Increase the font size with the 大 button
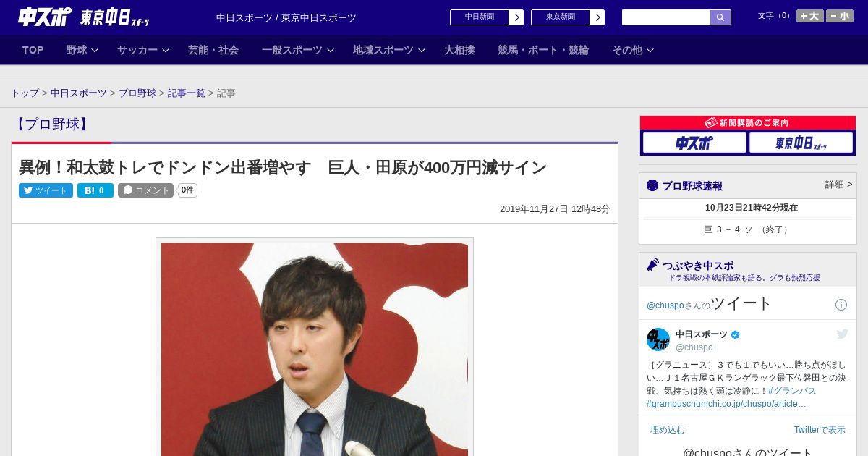The height and width of the screenshot is (456, 868). pyautogui.click(x=809, y=16)
